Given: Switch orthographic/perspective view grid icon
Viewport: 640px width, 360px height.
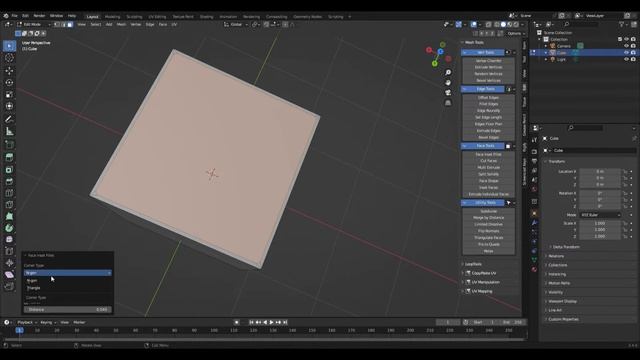Looking at the screenshot, I should click(448, 103).
